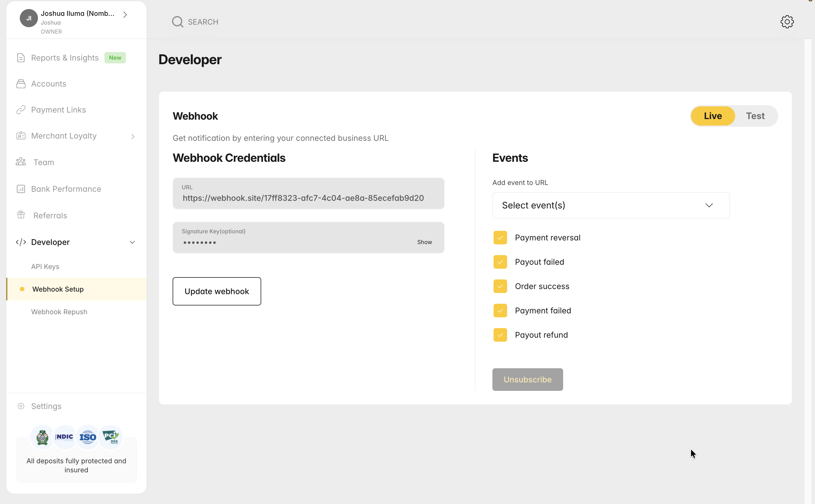
Task: Uncheck the Order success checkbox
Action: coord(500,286)
